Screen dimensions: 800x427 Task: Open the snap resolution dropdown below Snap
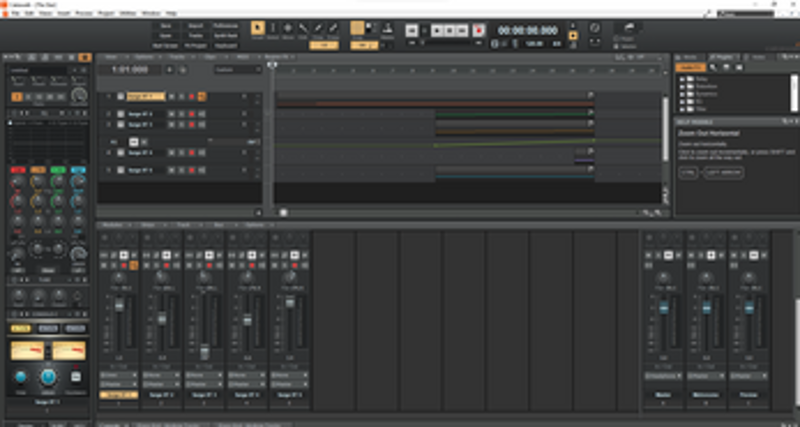tap(364, 45)
